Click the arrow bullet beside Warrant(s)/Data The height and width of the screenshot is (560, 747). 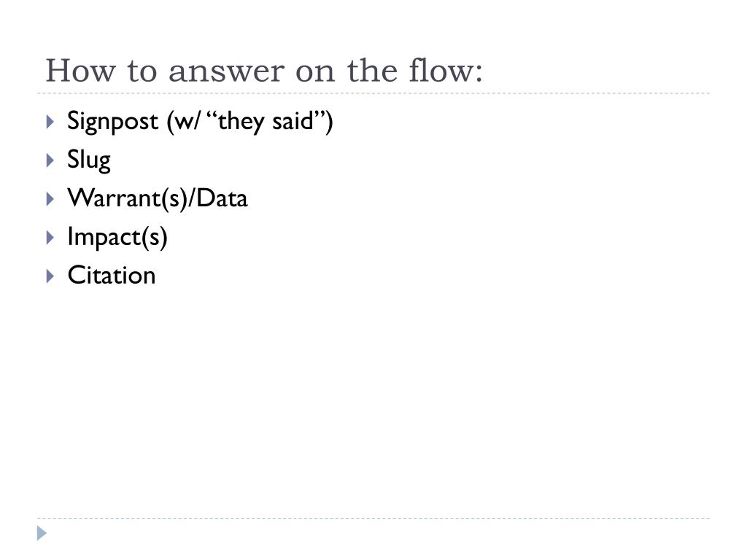point(50,198)
